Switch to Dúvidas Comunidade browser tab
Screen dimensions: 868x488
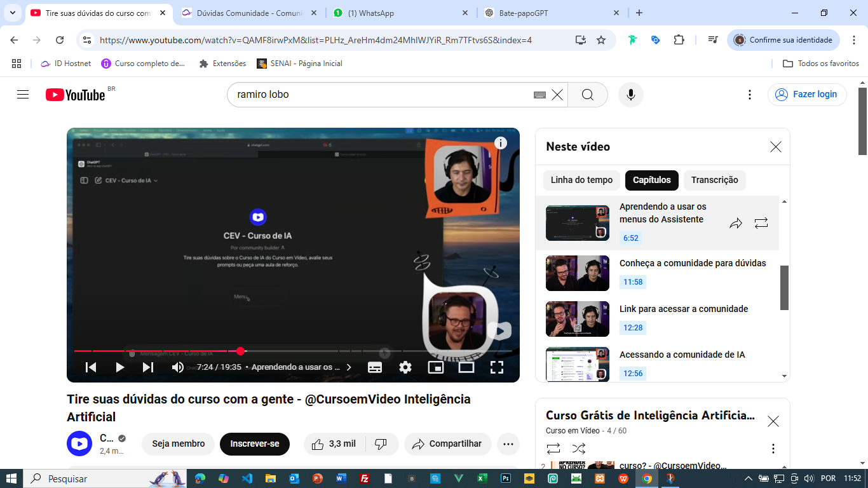coord(250,13)
